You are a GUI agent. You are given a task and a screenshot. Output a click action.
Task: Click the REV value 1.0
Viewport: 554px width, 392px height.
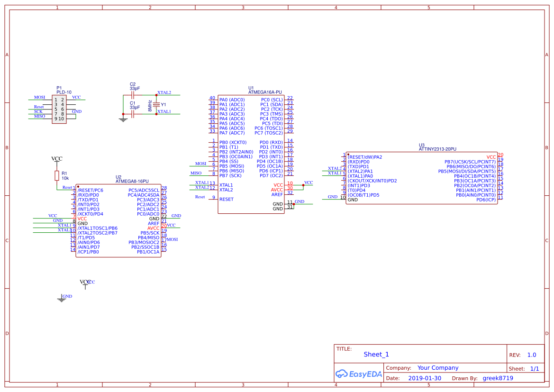pos(531,355)
